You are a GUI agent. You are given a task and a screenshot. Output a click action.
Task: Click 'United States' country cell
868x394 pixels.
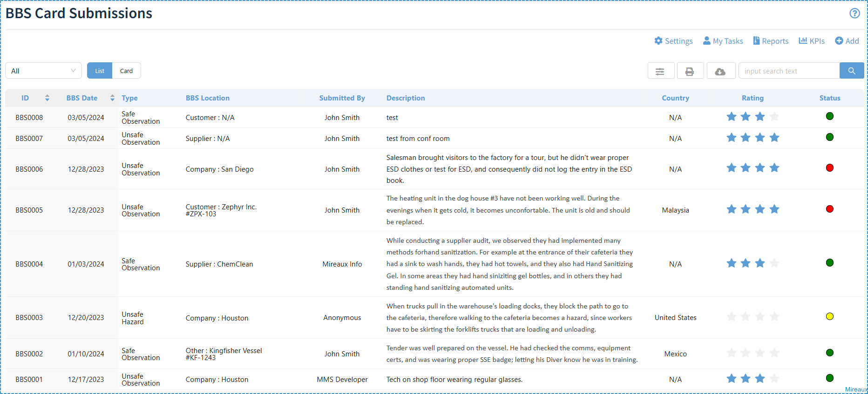point(675,318)
